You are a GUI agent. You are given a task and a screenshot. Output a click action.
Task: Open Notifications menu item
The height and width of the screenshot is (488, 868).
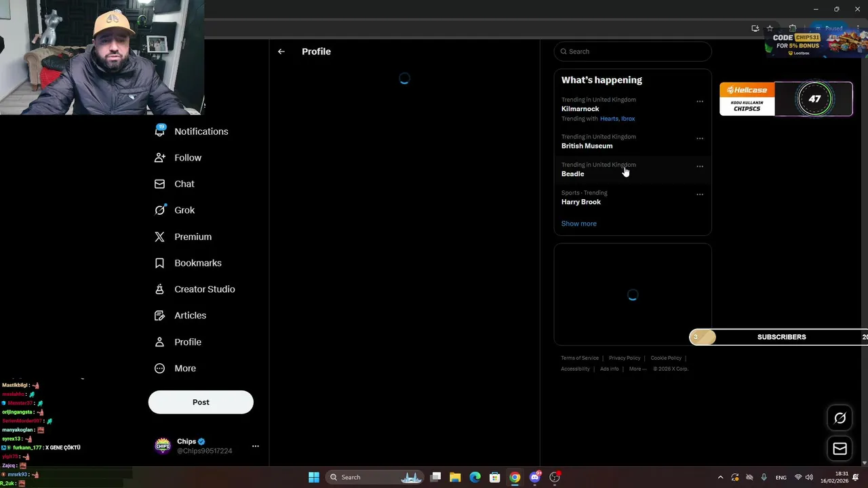(192, 131)
